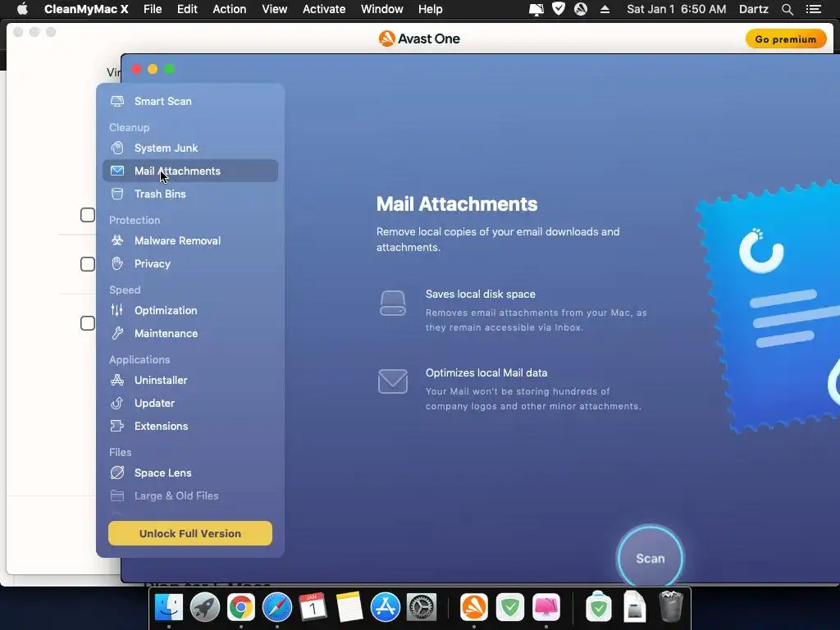Click Unlock Full Version button
Image resolution: width=840 pixels, height=630 pixels.
click(x=190, y=533)
